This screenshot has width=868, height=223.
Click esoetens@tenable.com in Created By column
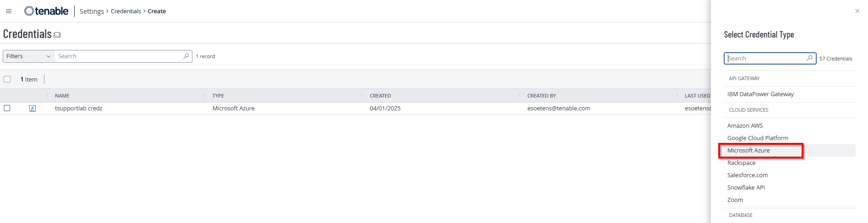click(x=558, y=109)
